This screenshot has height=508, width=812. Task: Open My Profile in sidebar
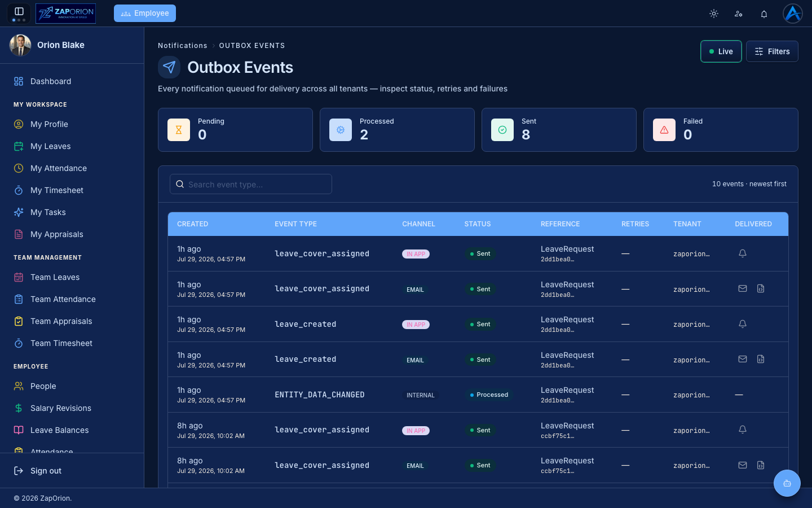point(72,124)
